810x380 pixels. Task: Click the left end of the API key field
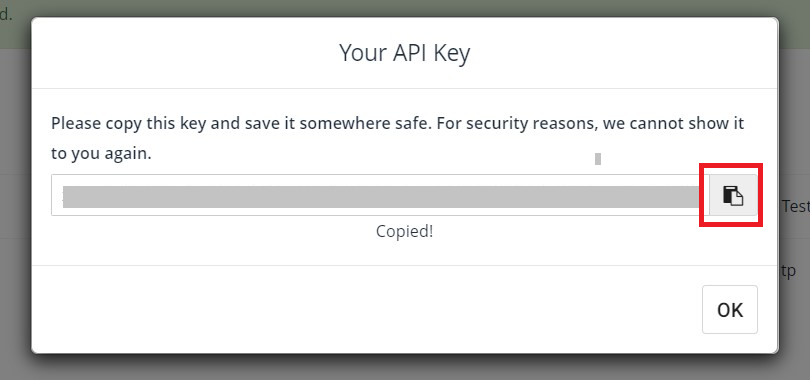click(x=57, y=195)
